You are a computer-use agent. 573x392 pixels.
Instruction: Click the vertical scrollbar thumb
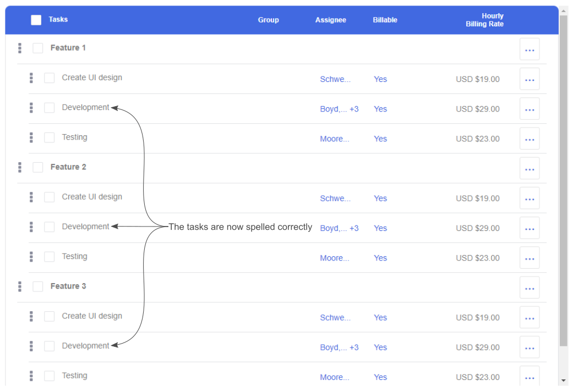click(x=564, y=180)
